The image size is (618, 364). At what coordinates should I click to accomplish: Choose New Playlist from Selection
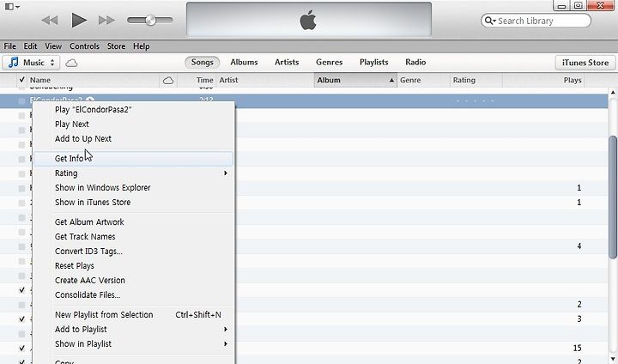[134, 315]
